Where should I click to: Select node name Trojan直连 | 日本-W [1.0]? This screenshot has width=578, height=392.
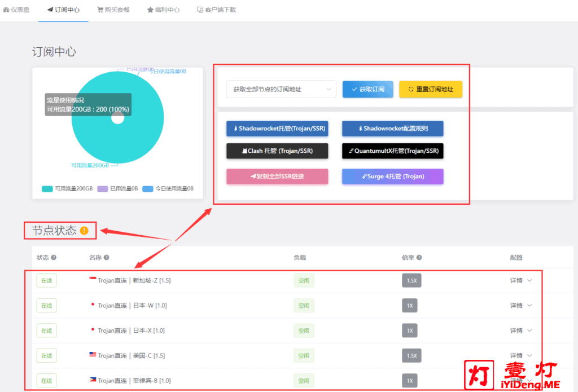pos(132,305)
